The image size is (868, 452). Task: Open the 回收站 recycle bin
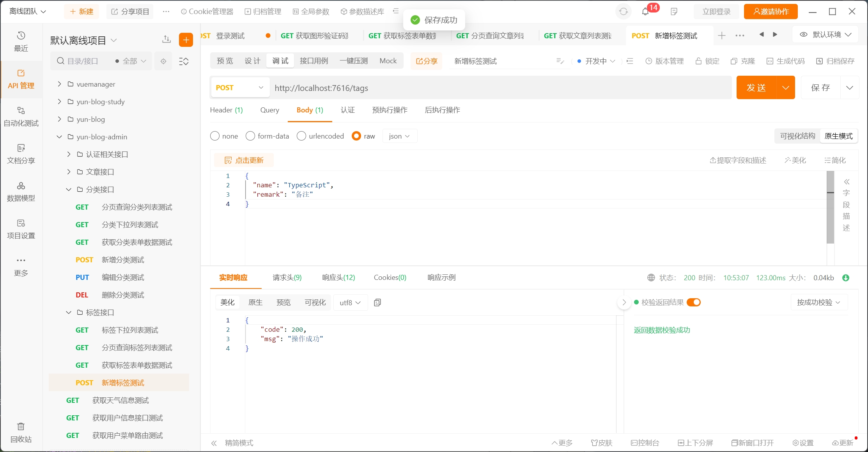tap(21, 432)
